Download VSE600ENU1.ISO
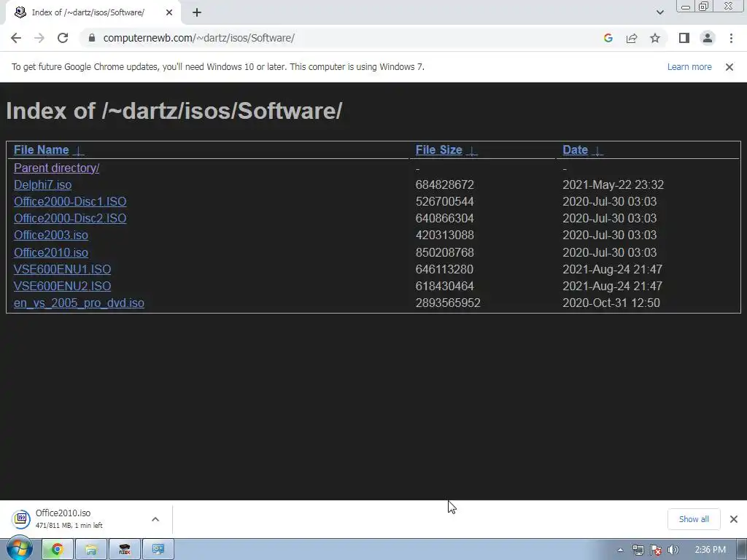 63,269
